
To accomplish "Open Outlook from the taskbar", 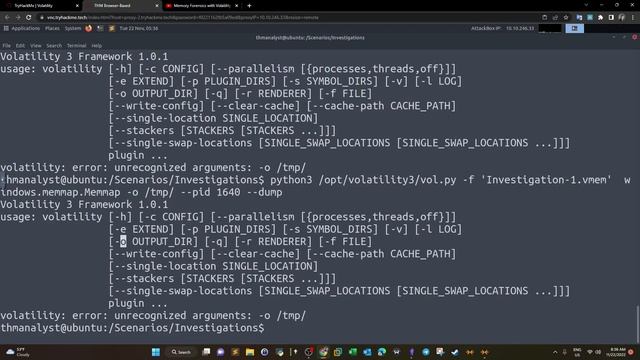I will (x=367, y=352).
